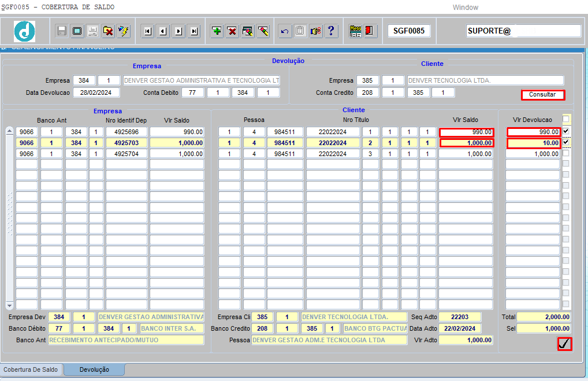Open the Menu toolbar icon

point(355,31)
